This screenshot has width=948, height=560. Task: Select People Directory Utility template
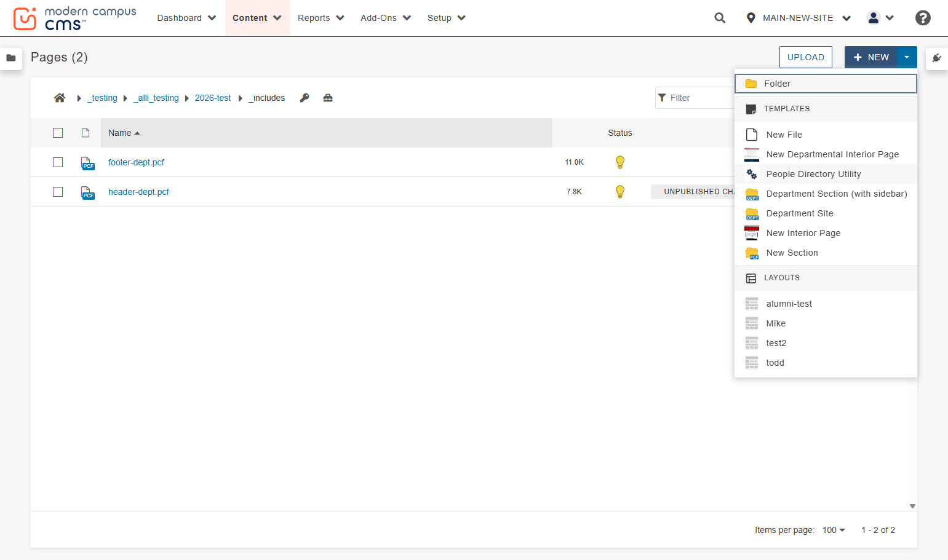[826, 174]
